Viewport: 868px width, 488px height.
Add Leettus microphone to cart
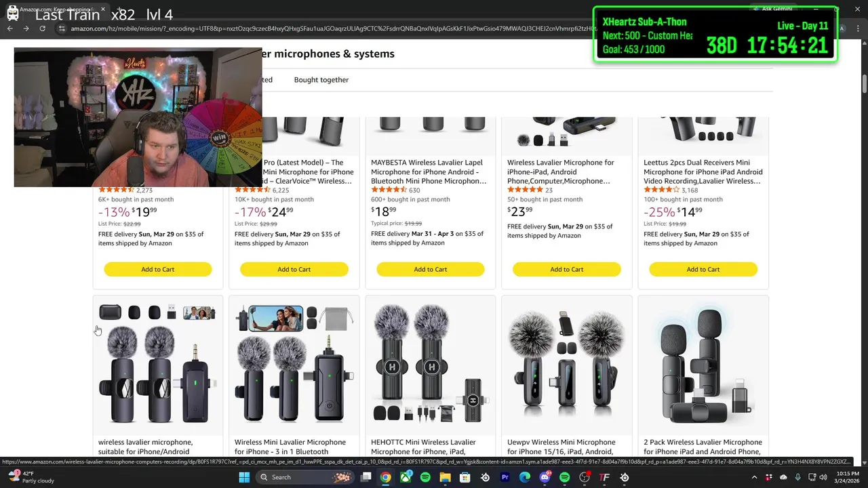pos(703,269)
